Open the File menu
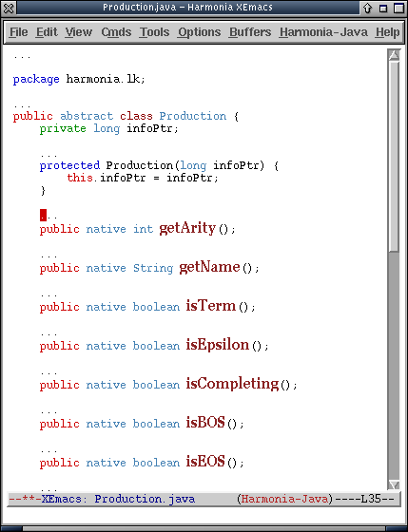 [x=18, y=32]
